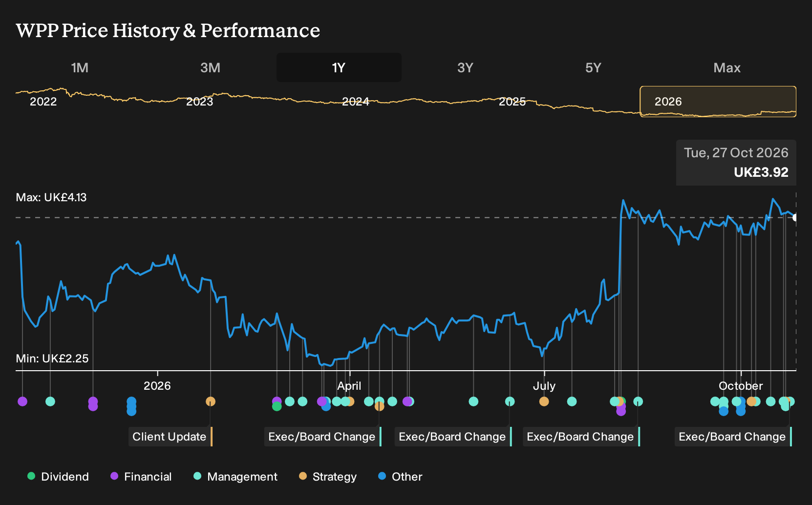Toggle the Financial legend filter
812x505 pixels.
141,477
